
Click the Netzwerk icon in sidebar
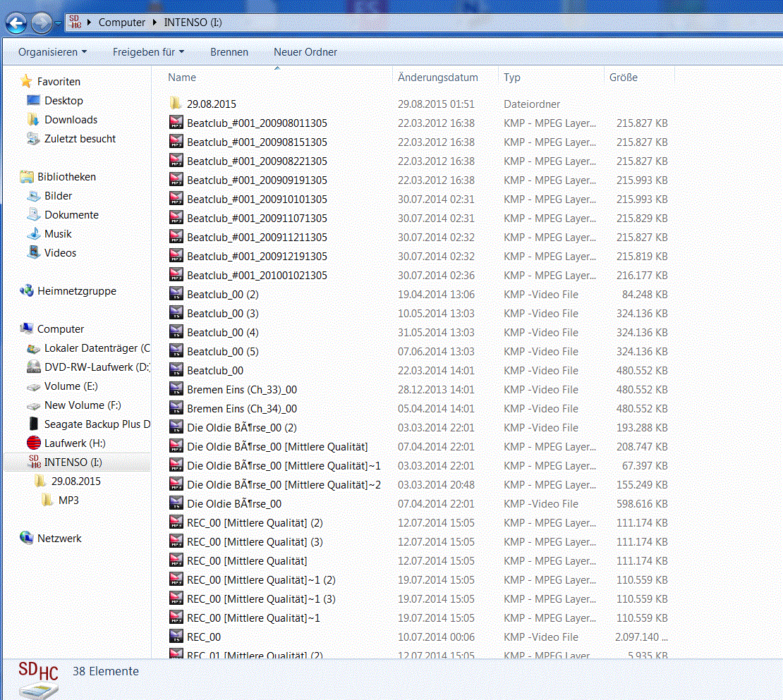pyautogui.click(x=27, y=538)
